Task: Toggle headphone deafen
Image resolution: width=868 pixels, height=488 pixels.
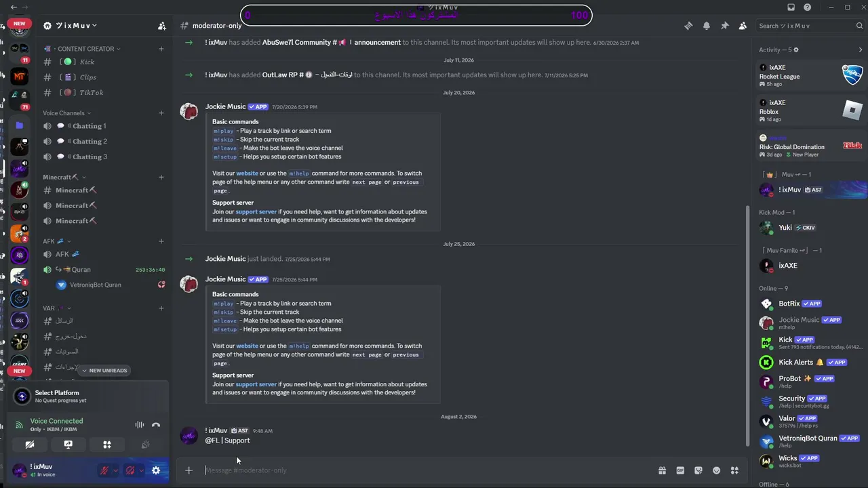Action: click(x=130, y=470)
